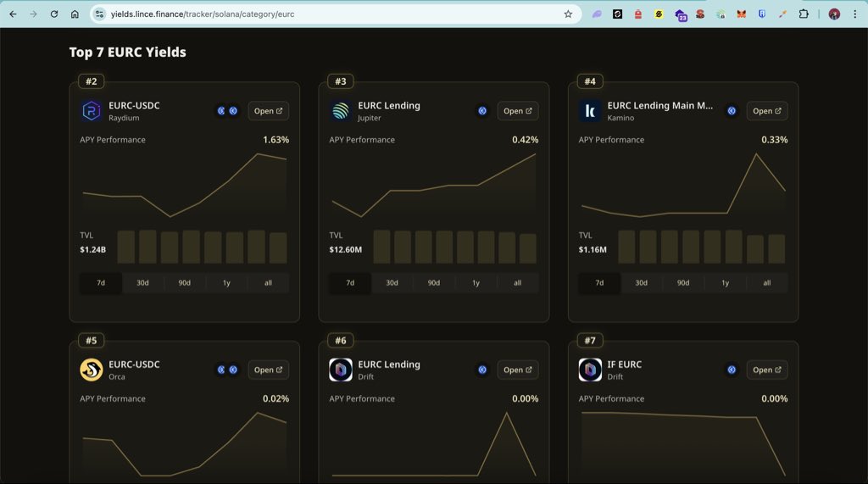Click Kamino logo on card #4
This screenshot has width=868, height=484.
click(590, 111)
